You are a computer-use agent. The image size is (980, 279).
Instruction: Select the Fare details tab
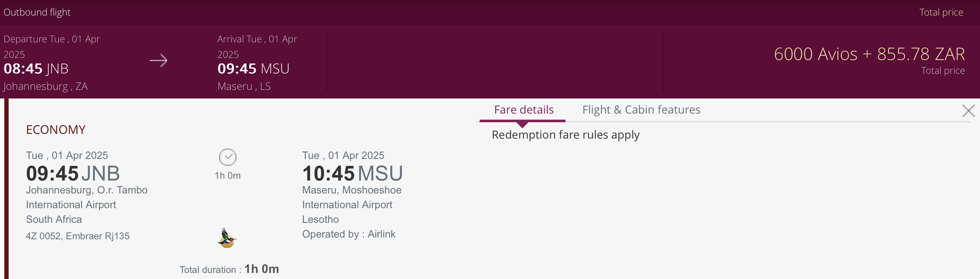click(524, 110)
